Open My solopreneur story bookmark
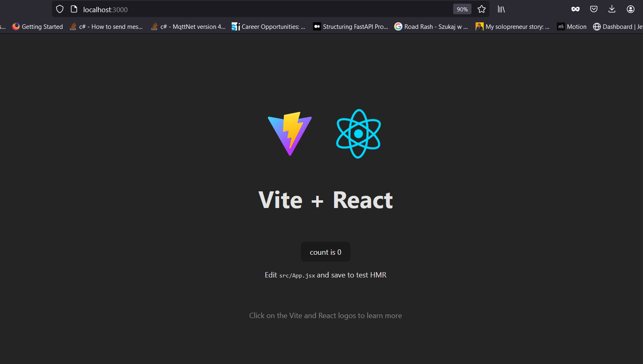The image size is (643, 364). (x=513, y=26)
